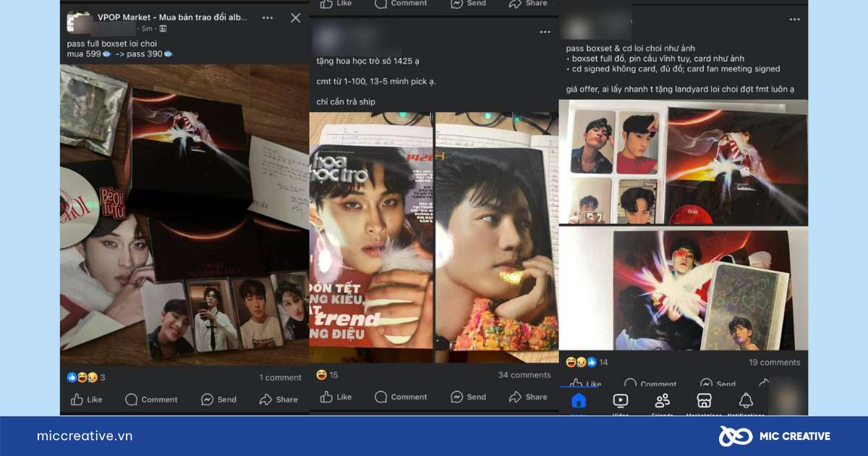Switch to the Video tab
This screenshot has height=456, width=868.
pyautogui.click(x=620, y=403)
